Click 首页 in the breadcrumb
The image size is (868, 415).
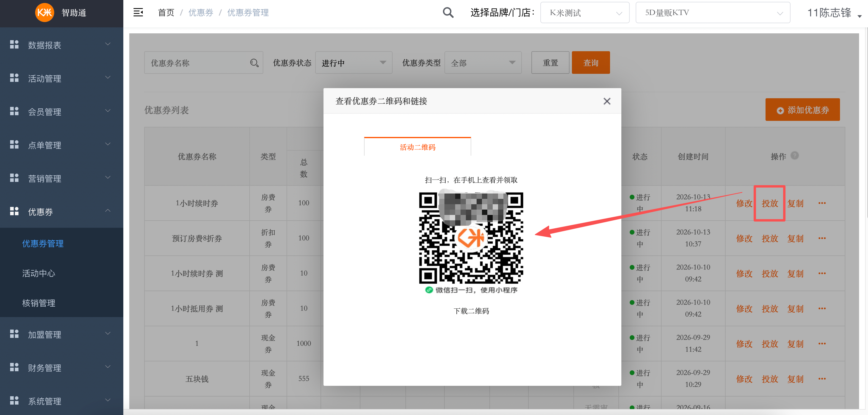coord(166,13)
